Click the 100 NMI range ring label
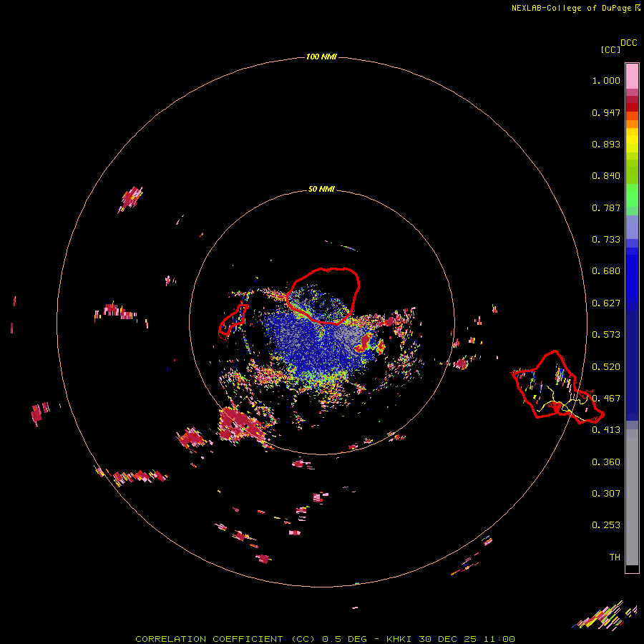Image resolution: width=644 pixels, height=644 pixels. 321,57
